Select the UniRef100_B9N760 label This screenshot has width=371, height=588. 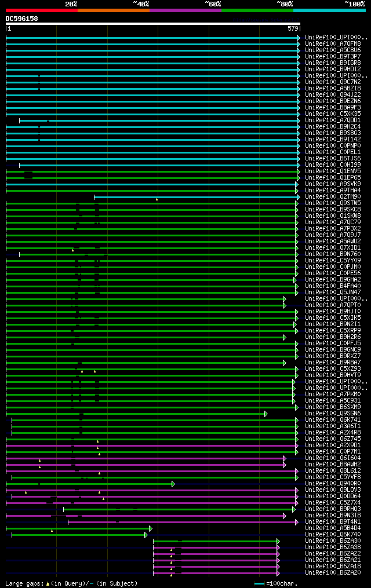click(333, 254)
